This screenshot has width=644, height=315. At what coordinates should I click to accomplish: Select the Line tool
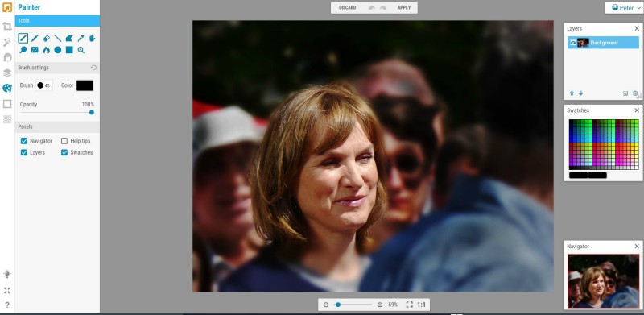click(x=58, y=38)
